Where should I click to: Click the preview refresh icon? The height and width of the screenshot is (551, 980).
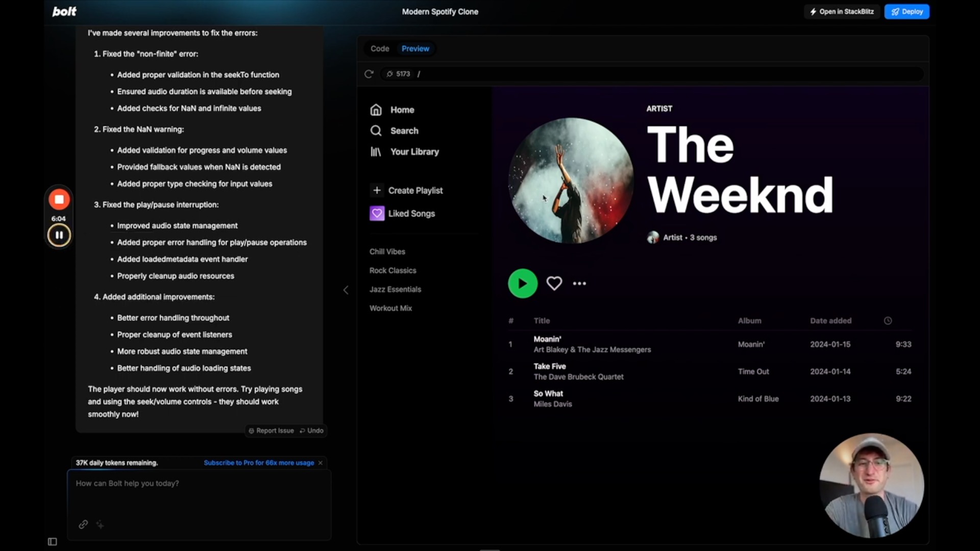point(369,74)
